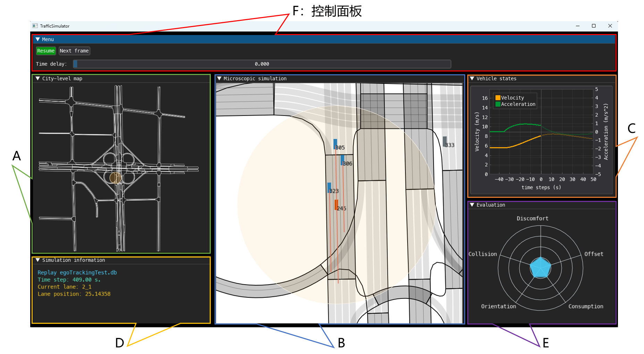Select orange ego vehicle 245
Screen dimensions: 644x354
coord(336,205)
